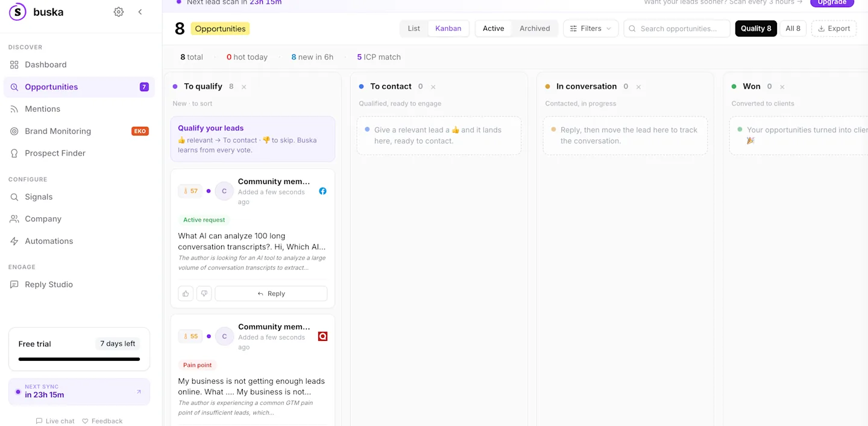Click the Reply Studio chat icon
This screenshot has height=426, width=868.
[14, 284]
